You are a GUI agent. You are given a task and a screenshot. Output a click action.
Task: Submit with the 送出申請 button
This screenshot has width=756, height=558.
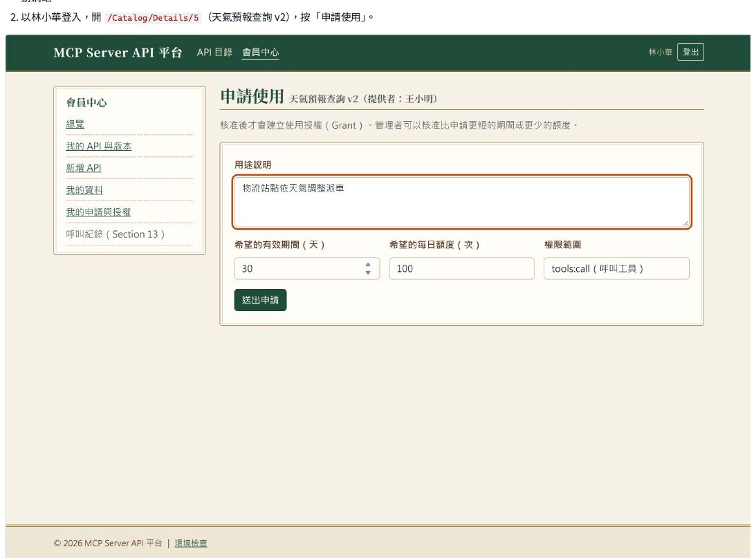260,300
